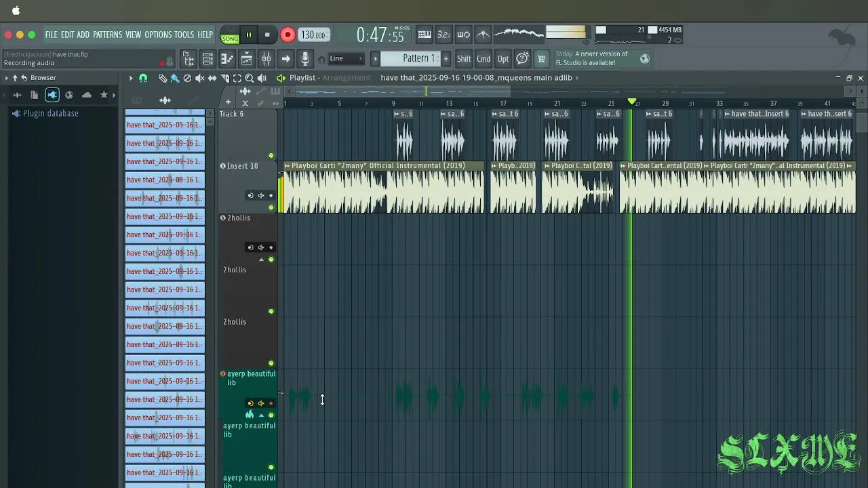Click the globe icon in the news panel

coord(645,59)
